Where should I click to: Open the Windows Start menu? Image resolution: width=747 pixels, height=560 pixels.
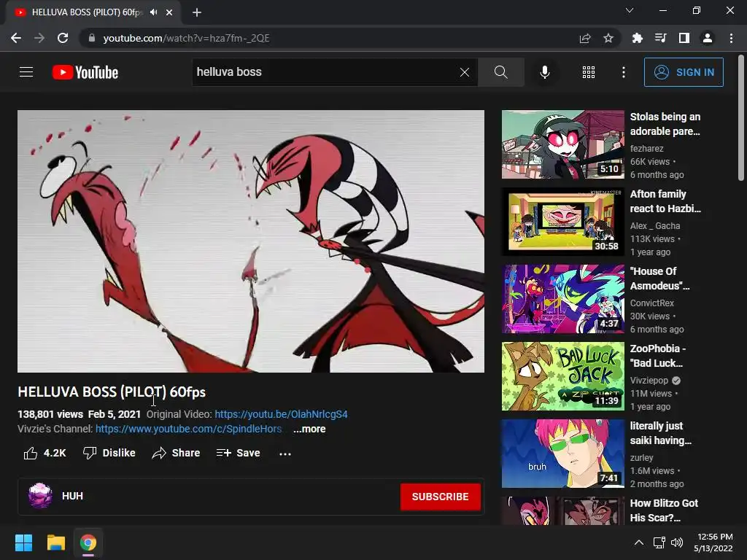click(x=23, y=542)
